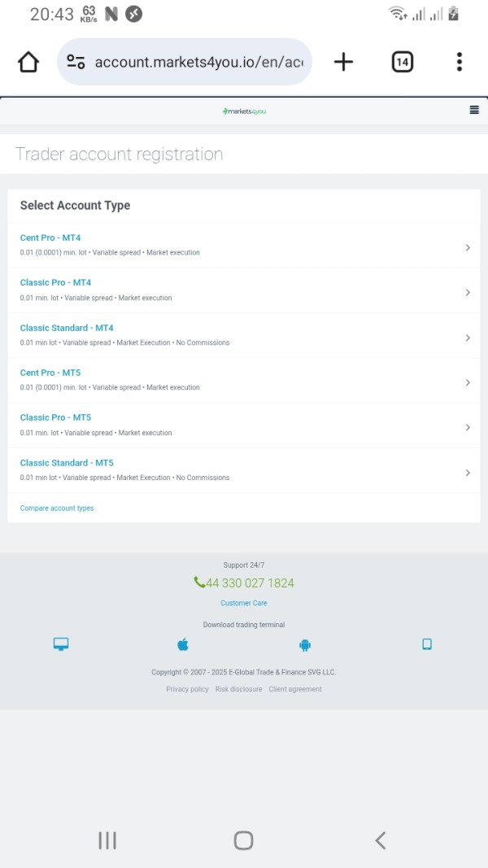Expand the Classic Pro - MT5 chevron
The width and height of the screenshot is (488, 868).
coord(468,427)
